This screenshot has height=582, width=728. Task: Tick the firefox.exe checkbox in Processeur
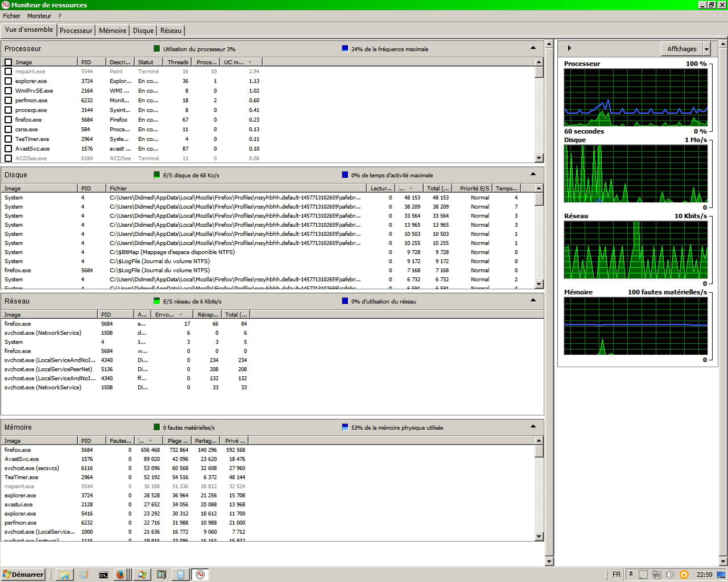[8, 120]
